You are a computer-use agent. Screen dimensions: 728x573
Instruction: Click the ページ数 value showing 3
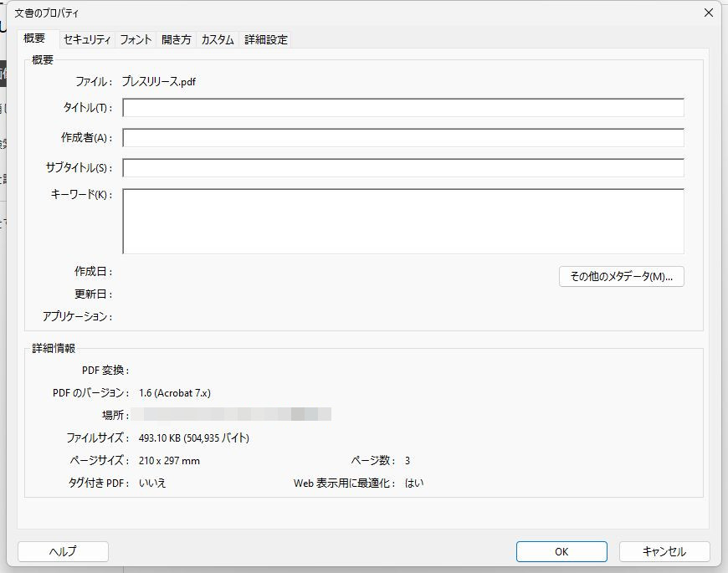[408, 459]
